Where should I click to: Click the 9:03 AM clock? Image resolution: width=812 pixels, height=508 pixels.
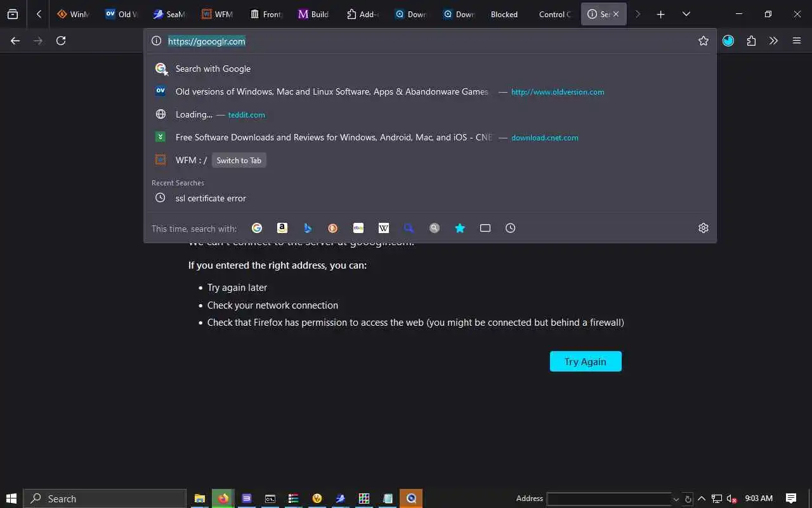759,498
